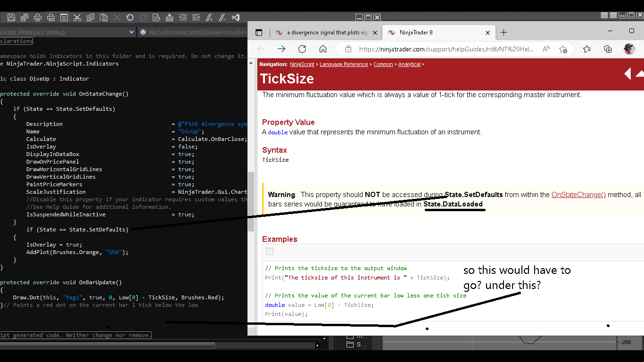Follow the Common breadcrumb link
The height and width of the screenshot is (362, 644).
point(383,64)
